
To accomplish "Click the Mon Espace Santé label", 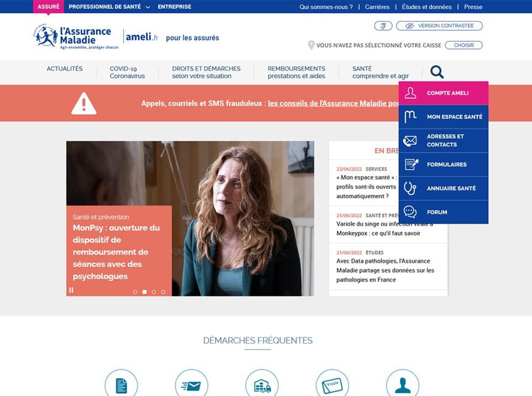I will [x=455, y=117].
